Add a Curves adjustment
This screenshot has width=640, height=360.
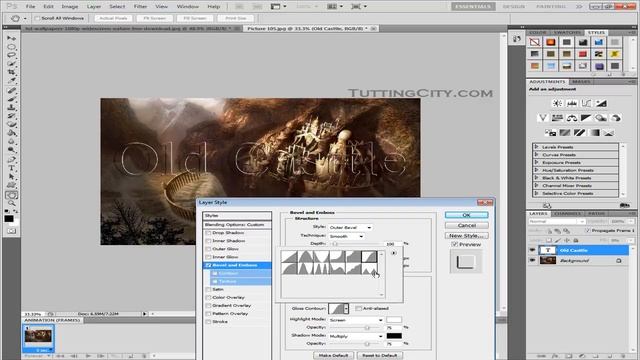coord(587,103)
